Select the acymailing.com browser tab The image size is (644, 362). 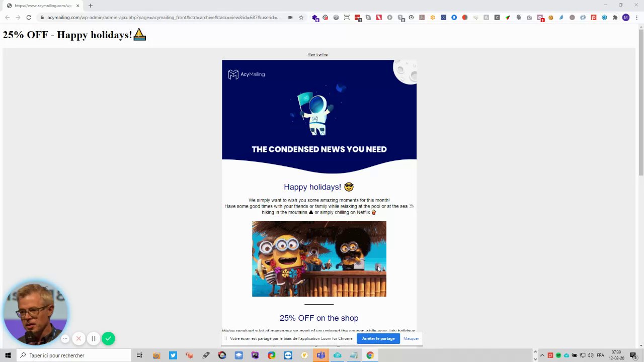(x=43, y=6)
